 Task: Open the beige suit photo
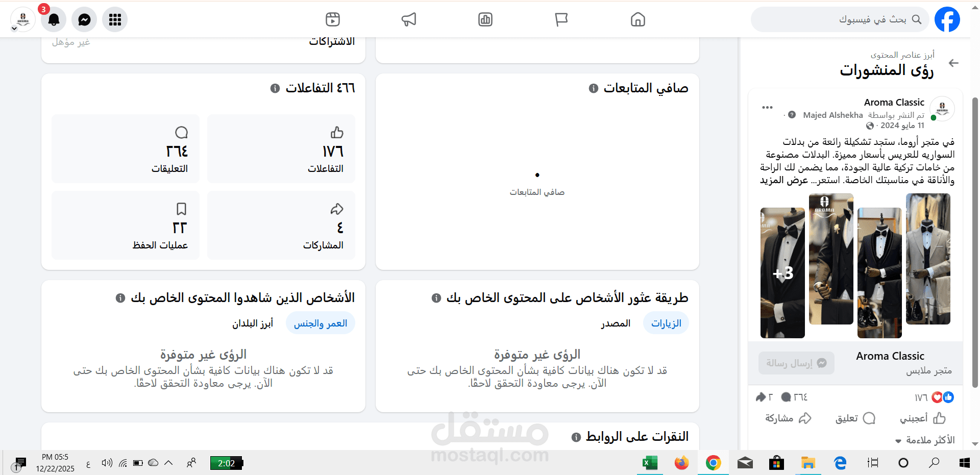[x=928, y=259]
